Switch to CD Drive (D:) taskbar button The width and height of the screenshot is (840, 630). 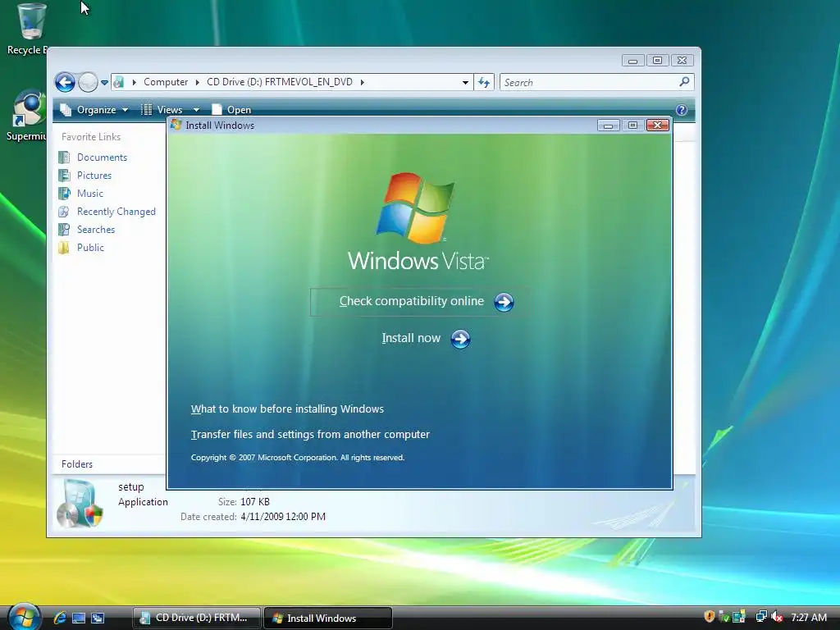197,618
